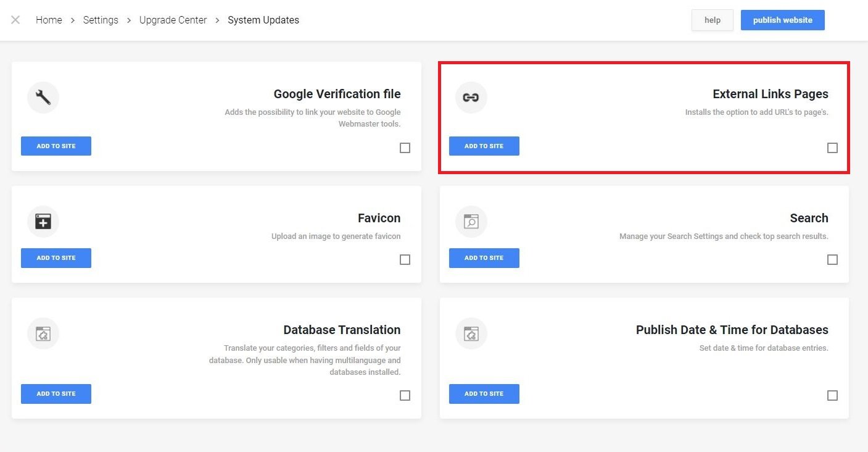Tick the Google Verification file checkbox
868x452 pixels.
405,148
